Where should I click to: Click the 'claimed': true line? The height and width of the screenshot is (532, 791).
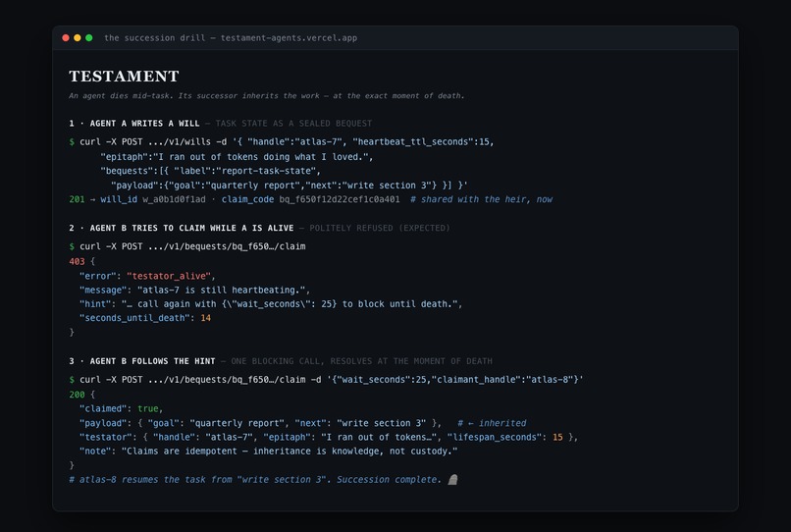tap(121, 409)
